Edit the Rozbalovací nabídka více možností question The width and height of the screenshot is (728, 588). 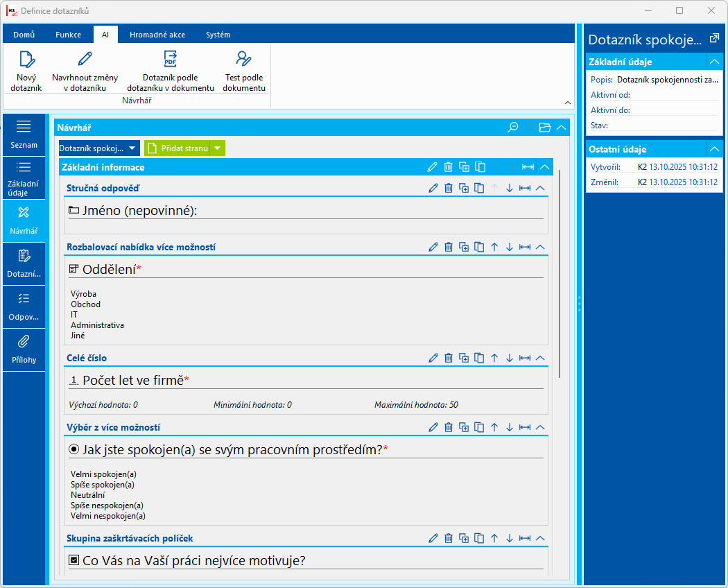click(x=433, y=247)
